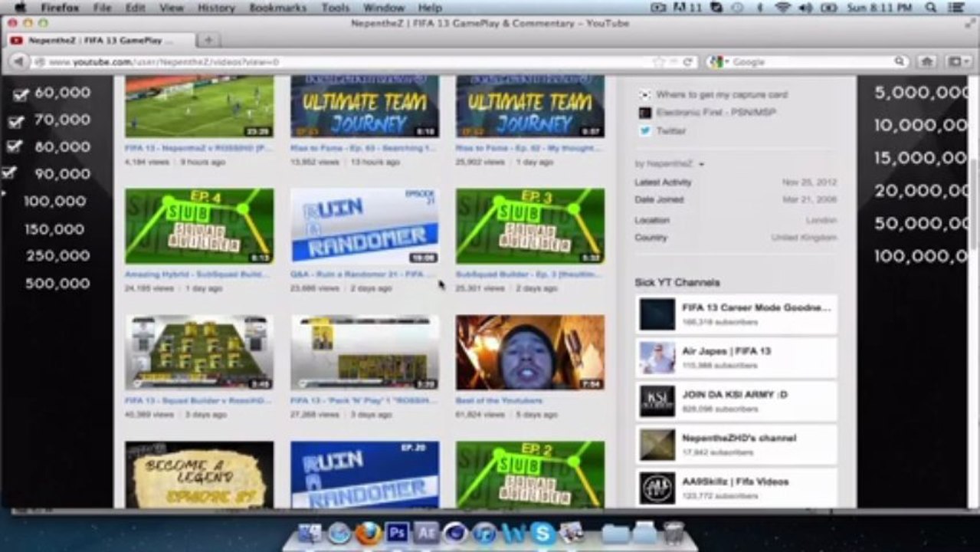Expand the 'by NepentheZ' dropdown arrow
The width and height of the screenshot is (980, 552).
pos(701,164)
